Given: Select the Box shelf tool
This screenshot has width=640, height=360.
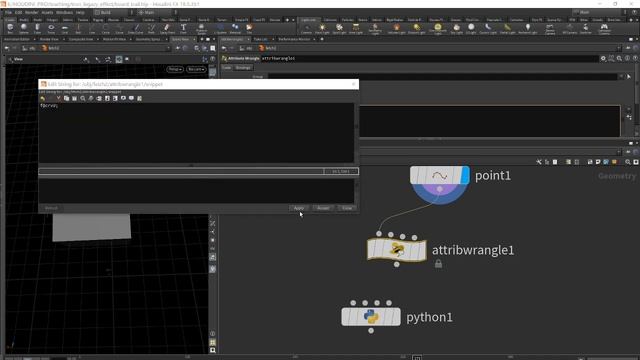Looking at the screenshot, I should click(10, 29).
